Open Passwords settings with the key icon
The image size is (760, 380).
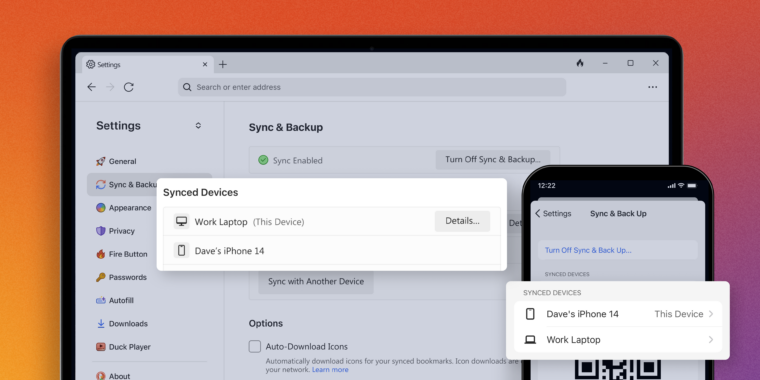point(101,277)
